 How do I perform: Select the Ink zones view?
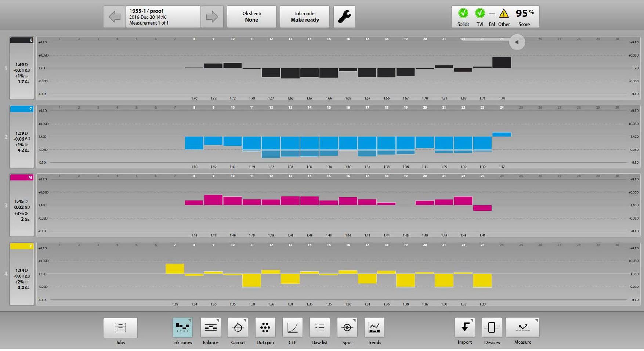coord(182,328)
